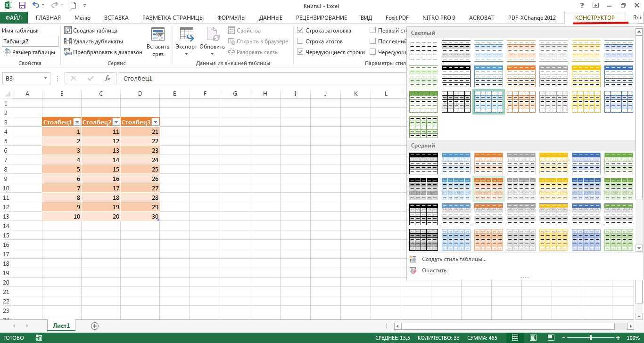Screen dimensions: 644x343
Task: Select the Лист1 sheet tab
Action: coord(61,326)
